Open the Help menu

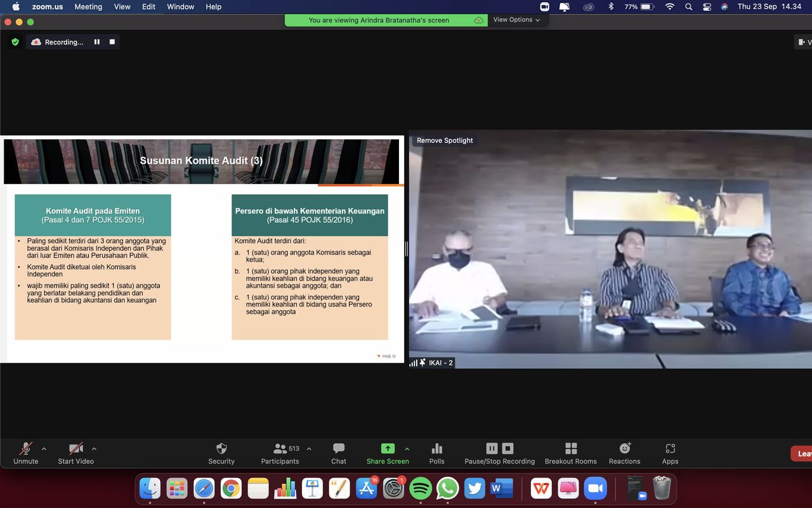pyautogui.click(x=214, y=6)
